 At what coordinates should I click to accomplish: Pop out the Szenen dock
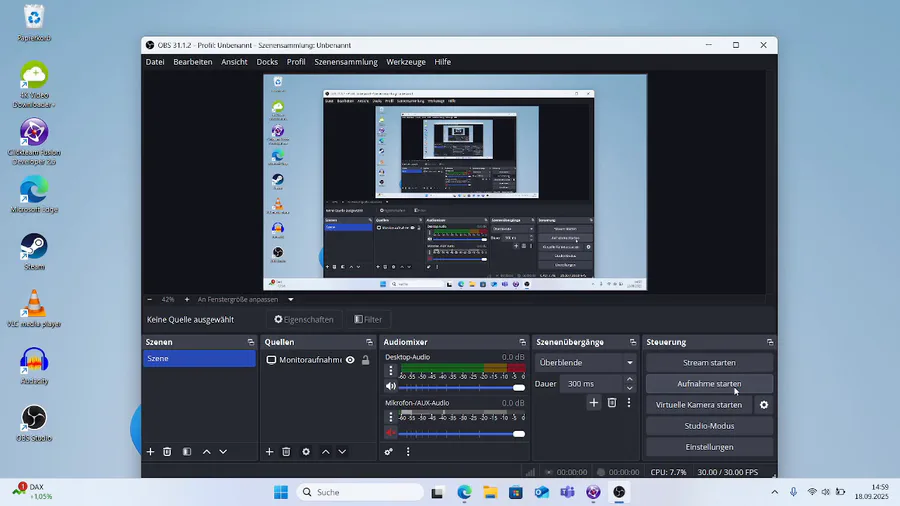tap(251, 342)
